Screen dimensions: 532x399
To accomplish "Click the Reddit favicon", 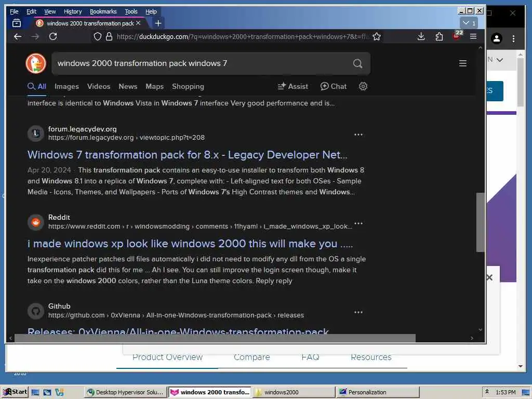I will 36,222.
